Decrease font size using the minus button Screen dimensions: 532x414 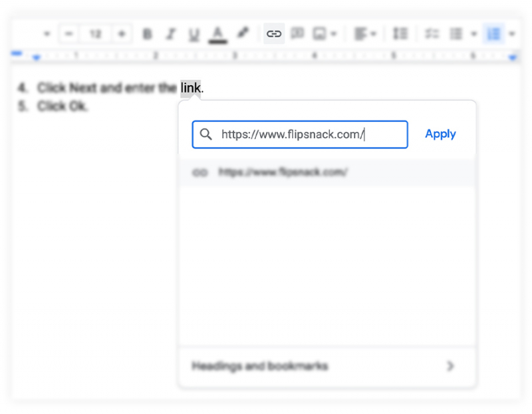click(x=68, y=34)
